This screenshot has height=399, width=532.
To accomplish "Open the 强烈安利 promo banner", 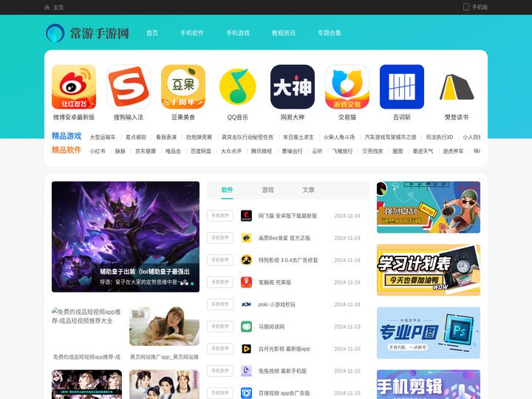I will pos(429,208).
